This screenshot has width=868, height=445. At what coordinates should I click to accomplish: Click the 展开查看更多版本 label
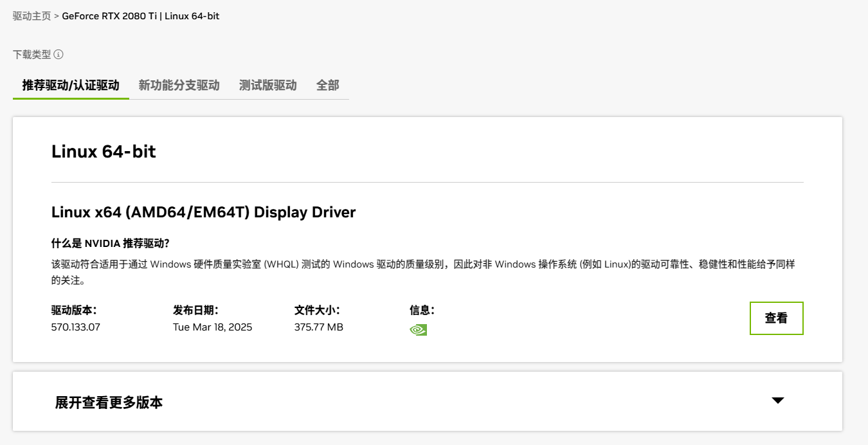(x=109, y=403)
